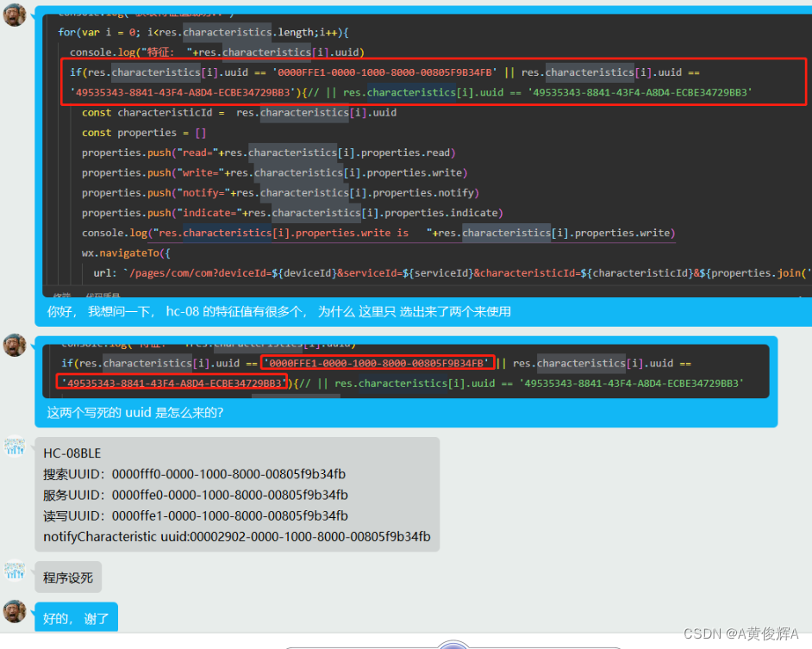Select the message 这两个写死的 uuid 是怎么来的?
812x649 pixels.
(135, 413)
